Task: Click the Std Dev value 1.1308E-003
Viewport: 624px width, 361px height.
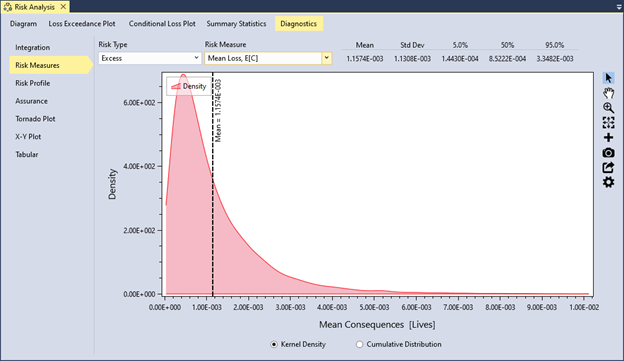Action: tap(412, 59)
